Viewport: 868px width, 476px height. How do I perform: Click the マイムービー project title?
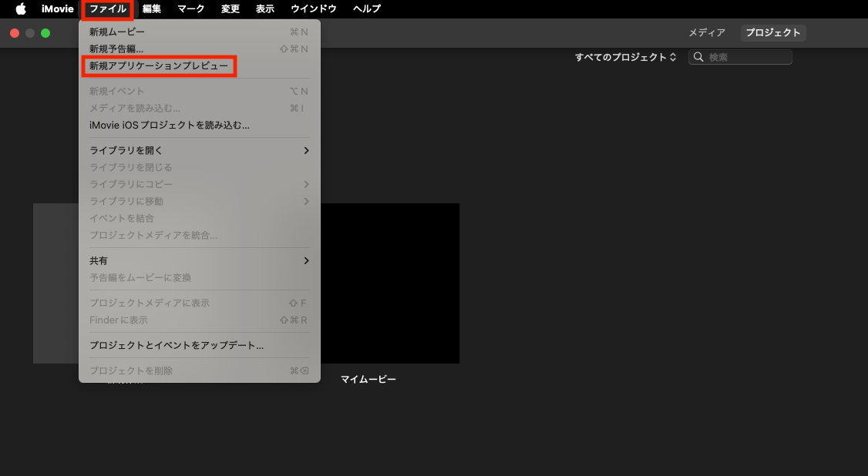(368, 379)
